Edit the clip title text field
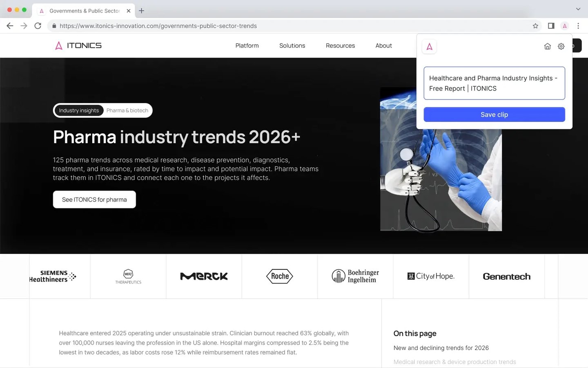 coord(494,83)
